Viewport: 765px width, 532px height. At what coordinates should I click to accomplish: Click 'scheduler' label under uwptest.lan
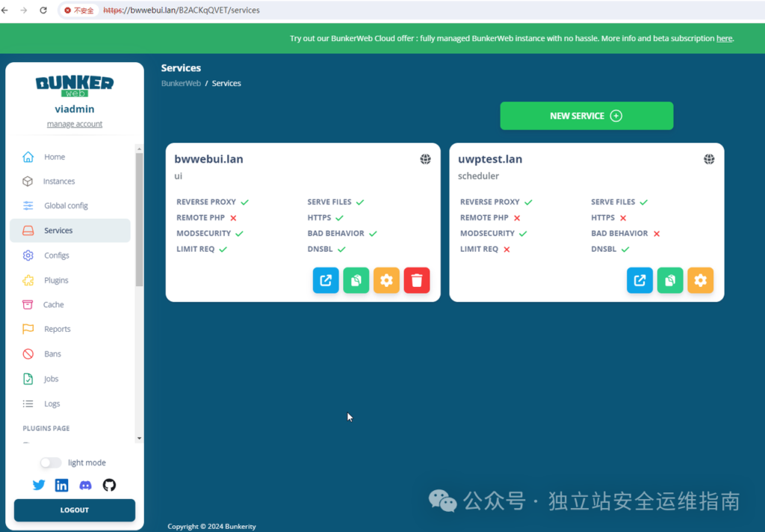[x=478, y=176]
